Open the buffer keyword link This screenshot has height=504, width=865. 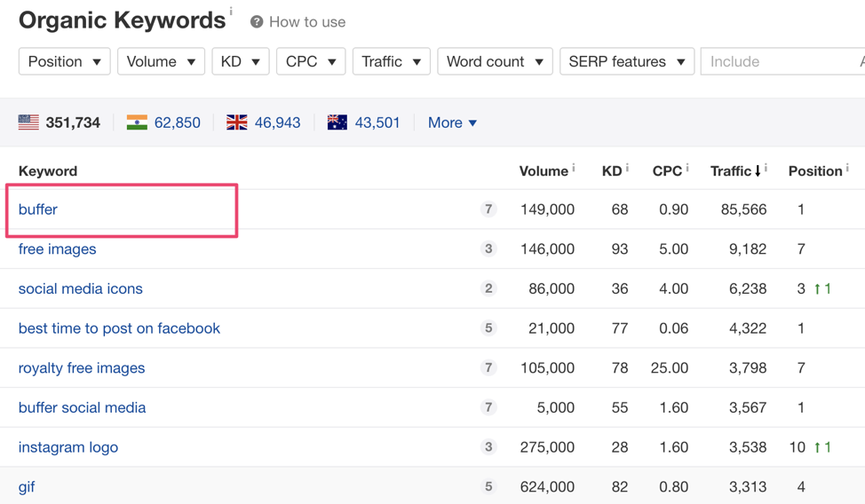click(x=38, y=209)
